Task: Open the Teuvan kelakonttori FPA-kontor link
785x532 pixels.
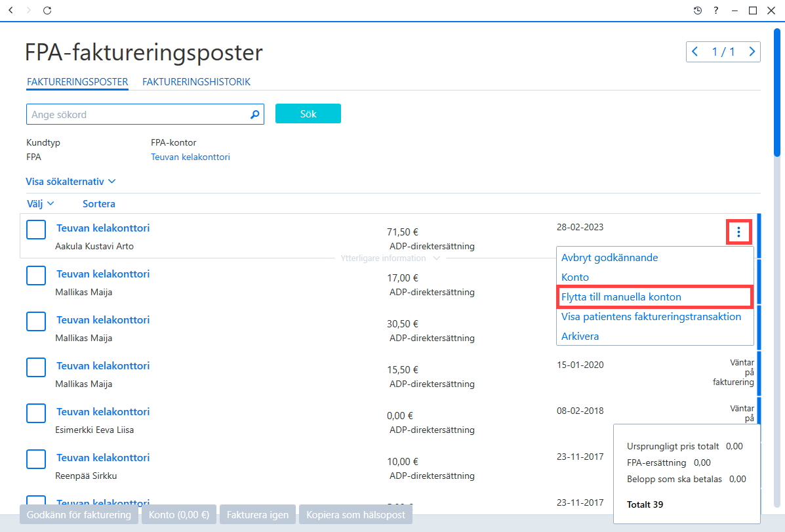Action: [190, 157]
